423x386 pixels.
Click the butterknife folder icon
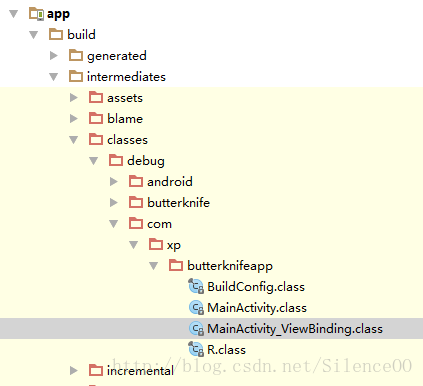point(136,202)
